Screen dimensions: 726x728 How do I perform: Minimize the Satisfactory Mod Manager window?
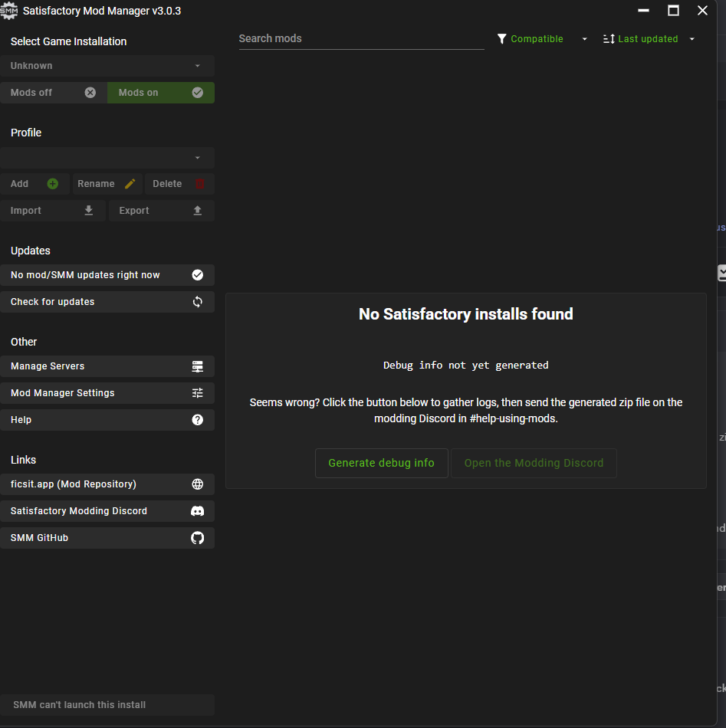[x=643, y=10]
